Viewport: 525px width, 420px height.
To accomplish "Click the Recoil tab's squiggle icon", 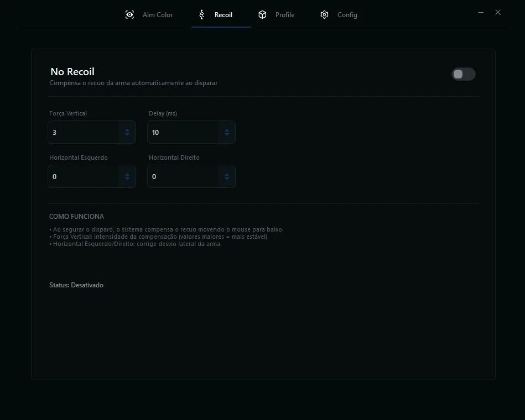I will coord(201,15).
